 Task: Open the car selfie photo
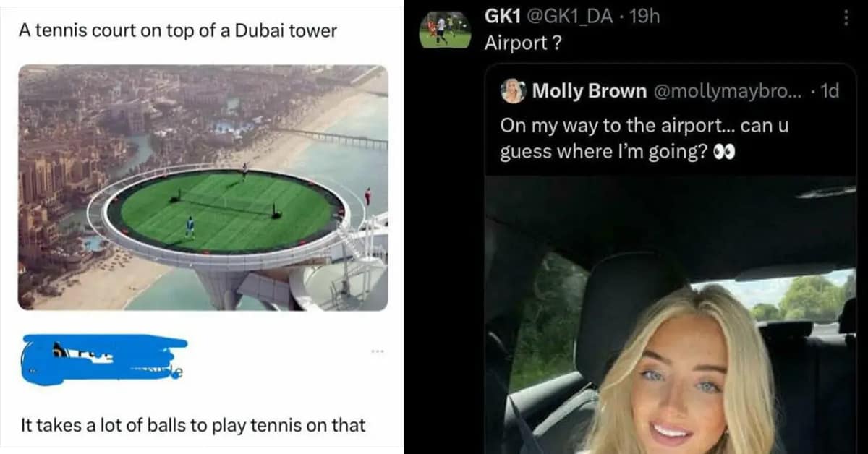[x=670, y=315]
